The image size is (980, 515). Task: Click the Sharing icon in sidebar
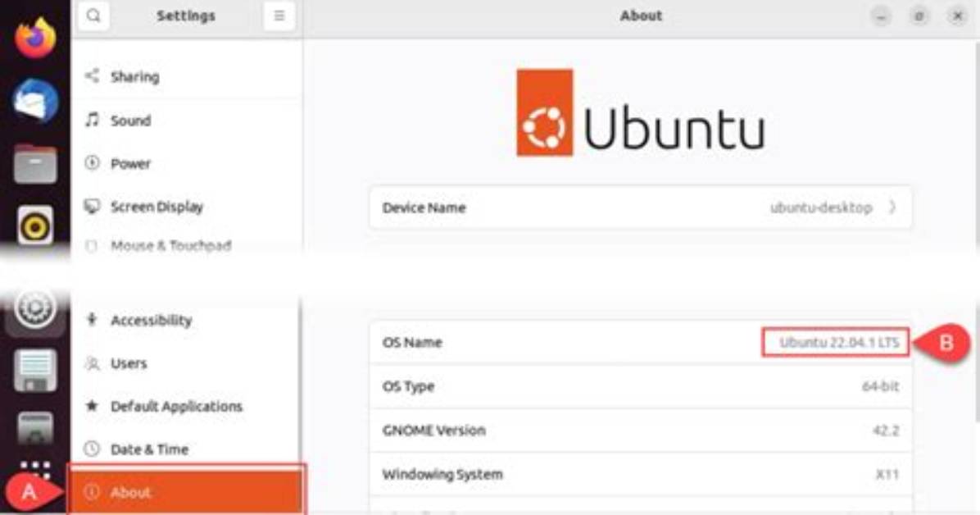(92, 75)
